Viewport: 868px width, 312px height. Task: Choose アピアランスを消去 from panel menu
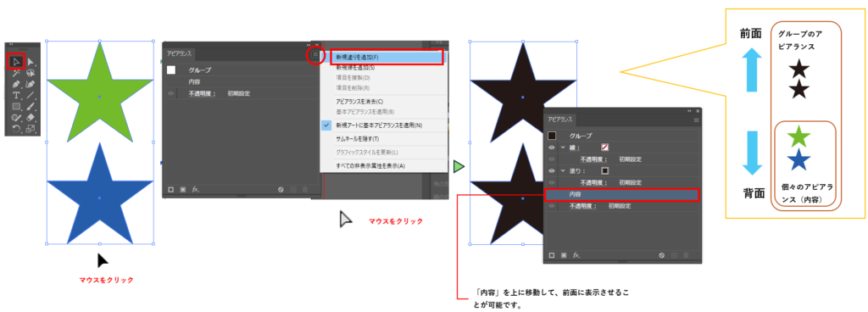(x=359, y=102)
